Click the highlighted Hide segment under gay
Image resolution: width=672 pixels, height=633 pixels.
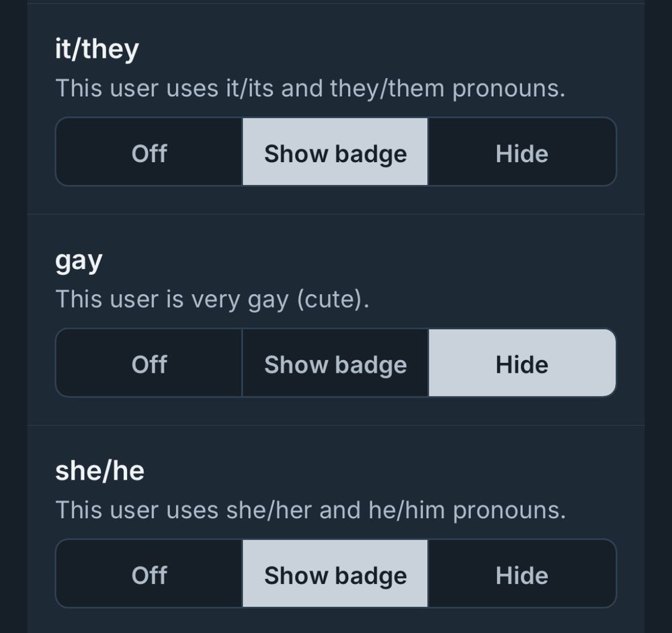click(x=522, y=364)
